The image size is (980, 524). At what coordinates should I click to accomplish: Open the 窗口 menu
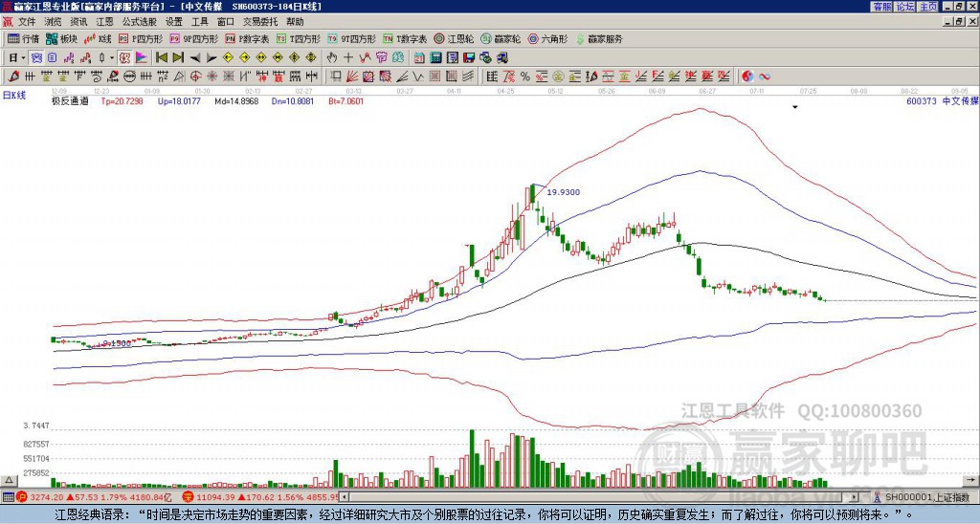click(226, 22)
